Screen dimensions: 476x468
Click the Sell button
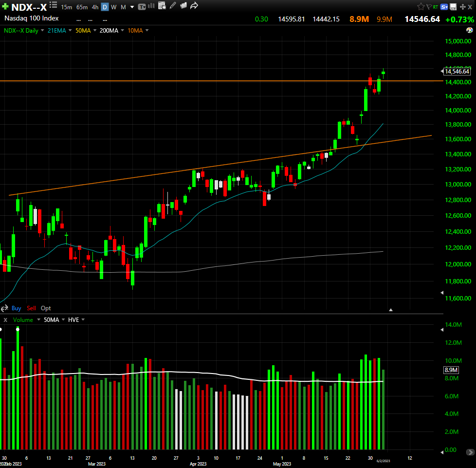pos(31,308)
